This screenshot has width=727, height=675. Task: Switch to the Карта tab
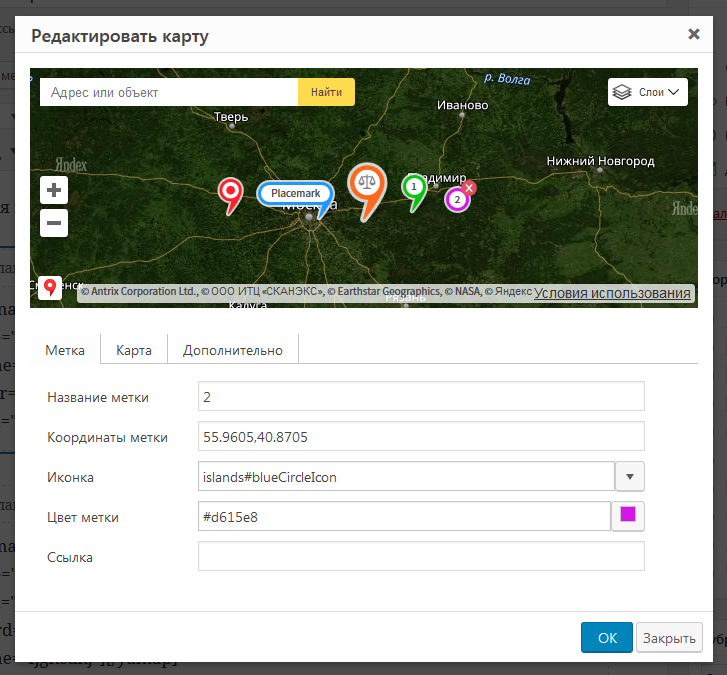point(134,350)
